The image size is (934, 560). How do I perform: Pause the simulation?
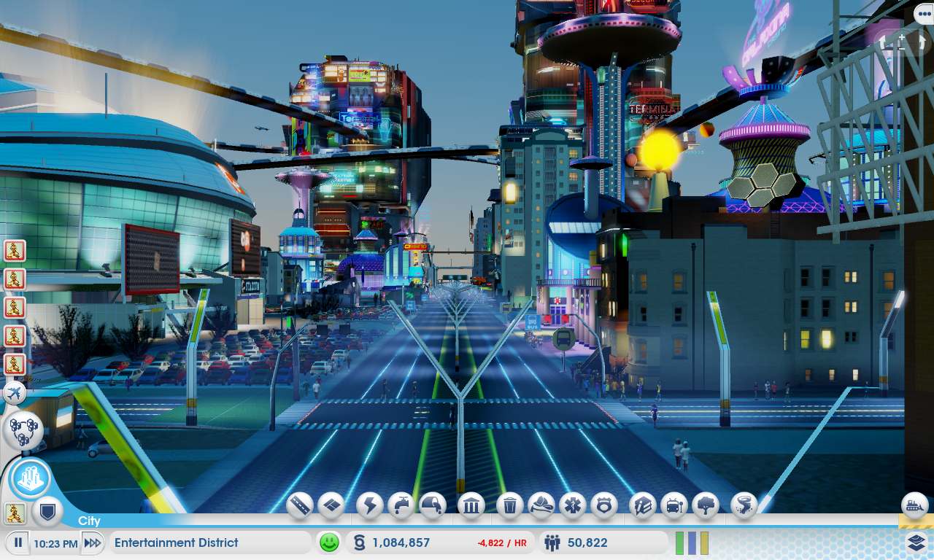[x=18, y=542]
